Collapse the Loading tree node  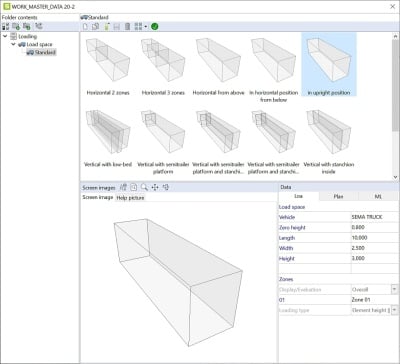tap(5, 36)
